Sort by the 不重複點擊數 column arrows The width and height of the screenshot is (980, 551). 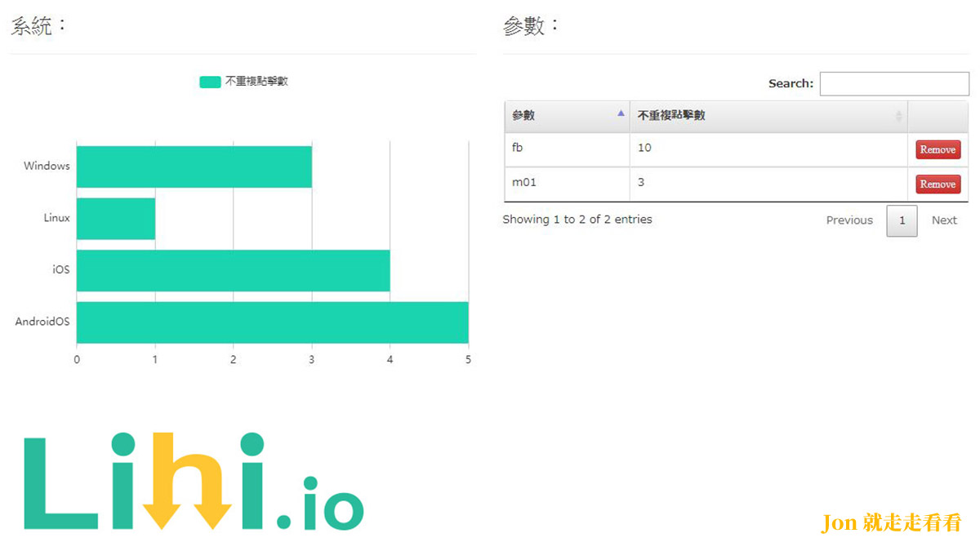(899, 116)
